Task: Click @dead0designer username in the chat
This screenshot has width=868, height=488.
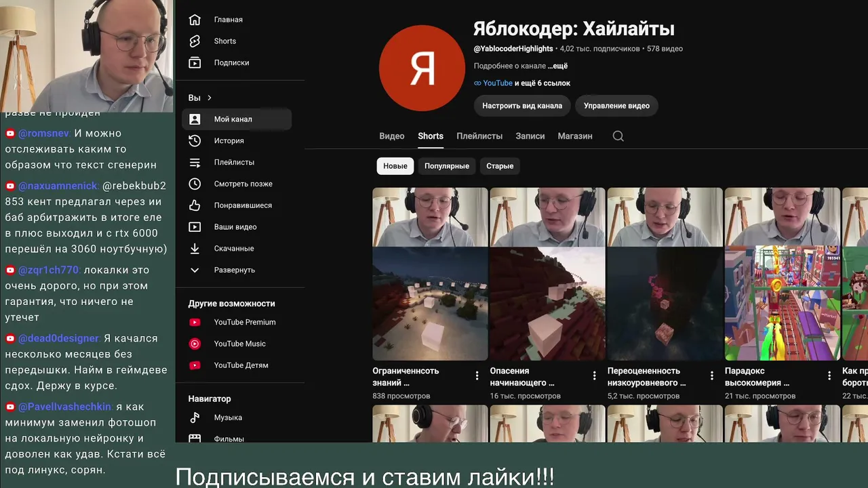Action: (x=59, y=338)
